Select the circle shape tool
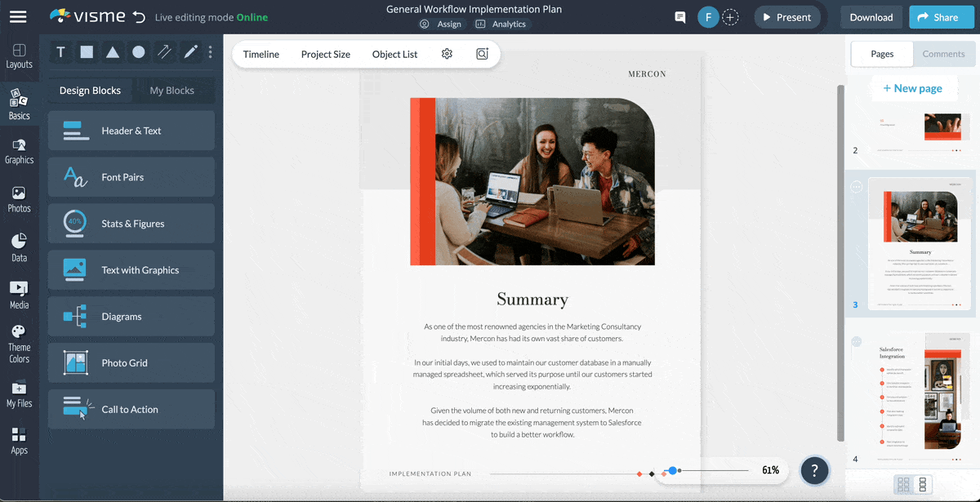 139,51
